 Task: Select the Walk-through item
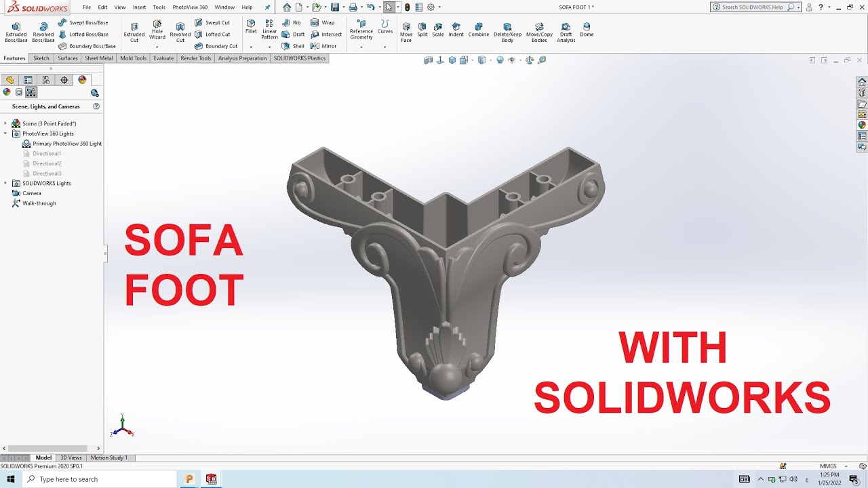click(34, 203)
